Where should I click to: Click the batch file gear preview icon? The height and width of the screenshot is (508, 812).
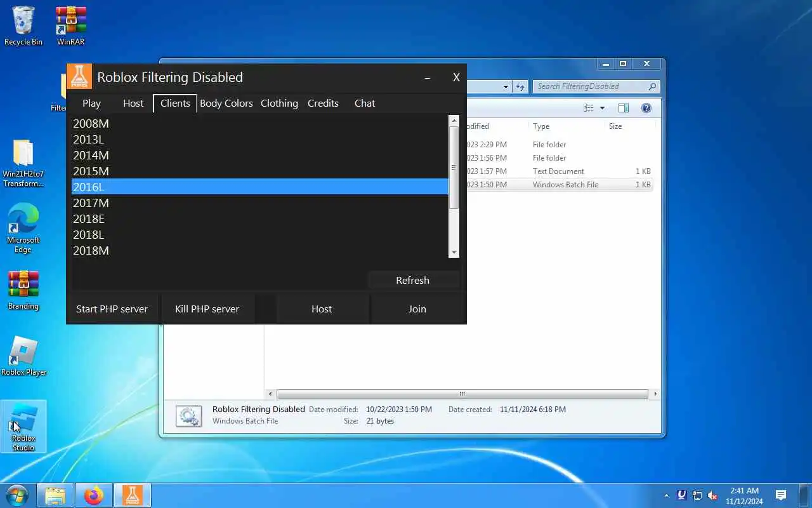[x=188, y=416]
